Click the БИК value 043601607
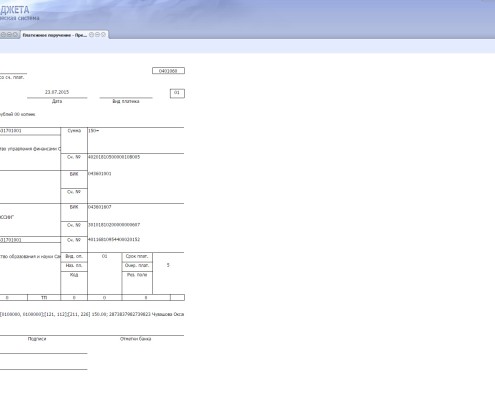Image resolution: width=495 pixels, height=400 pixels. pos(100,207)
